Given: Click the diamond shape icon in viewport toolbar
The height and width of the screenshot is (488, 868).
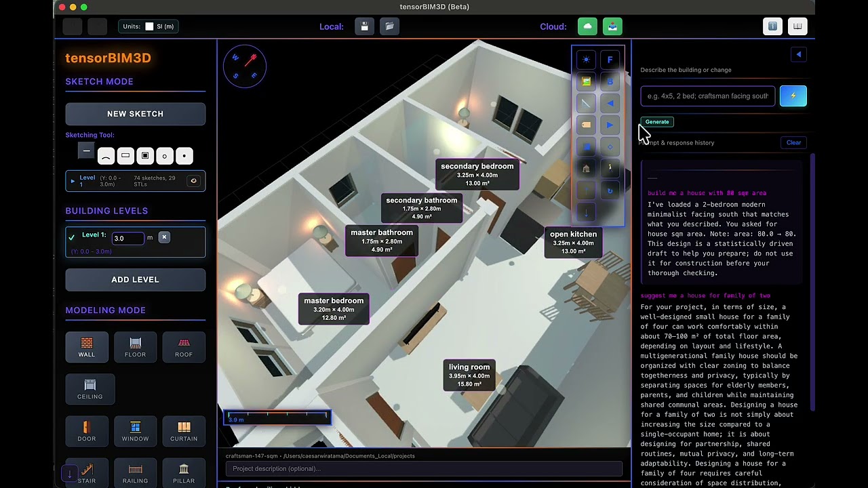Looking at the screenshot, I should point(610,146).
